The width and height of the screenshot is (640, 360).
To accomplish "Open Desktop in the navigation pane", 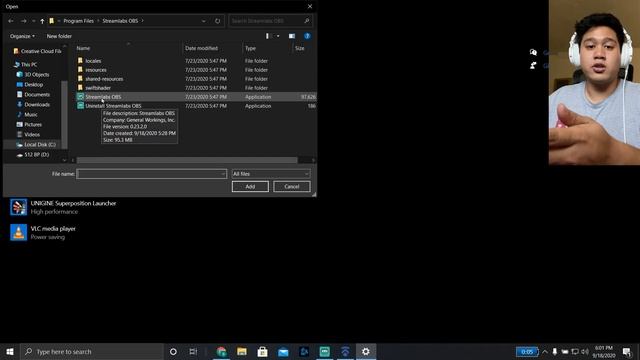I will pyautogui.click(x=29, y=84).
